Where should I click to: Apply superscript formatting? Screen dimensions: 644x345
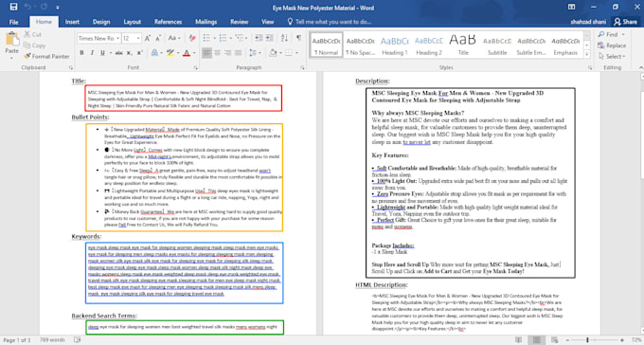(139, 53)
